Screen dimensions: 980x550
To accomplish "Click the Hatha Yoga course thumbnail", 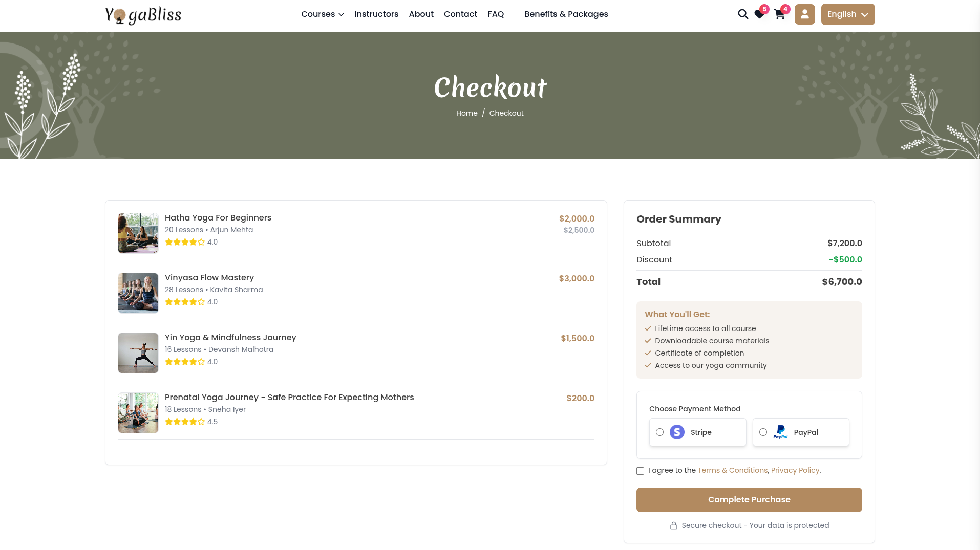I will (x=138, y=233).
